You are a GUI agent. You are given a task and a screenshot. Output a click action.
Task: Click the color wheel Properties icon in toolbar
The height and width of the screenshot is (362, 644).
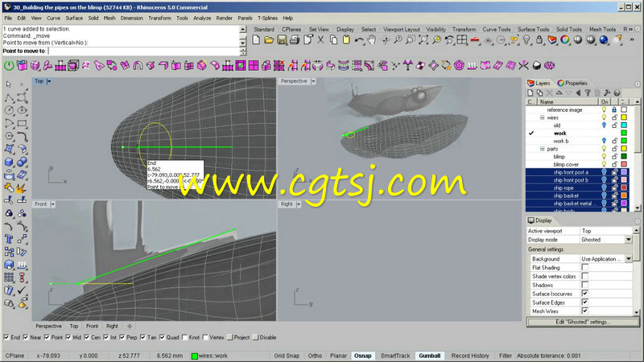[x=565, y=39]
